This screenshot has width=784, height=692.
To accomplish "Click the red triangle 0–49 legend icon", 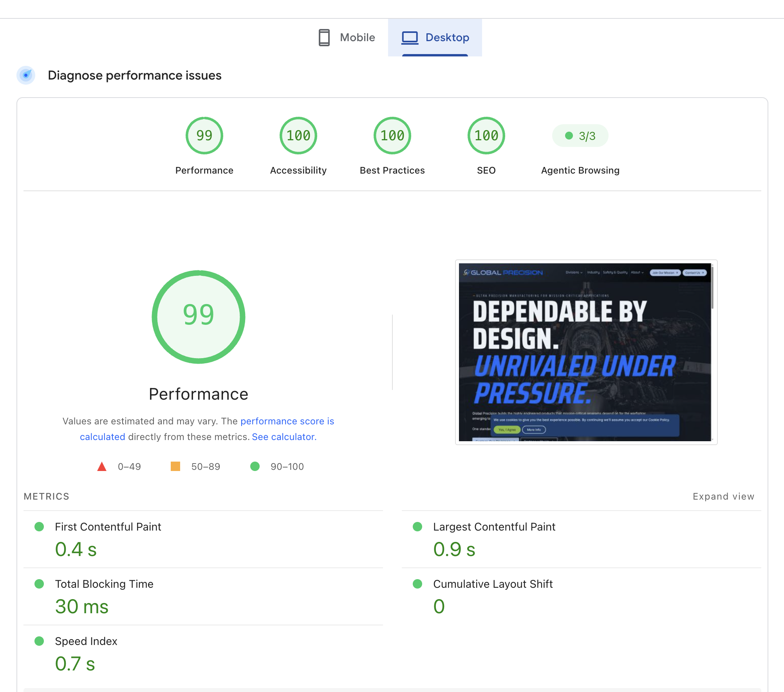I will click(102, 466).
